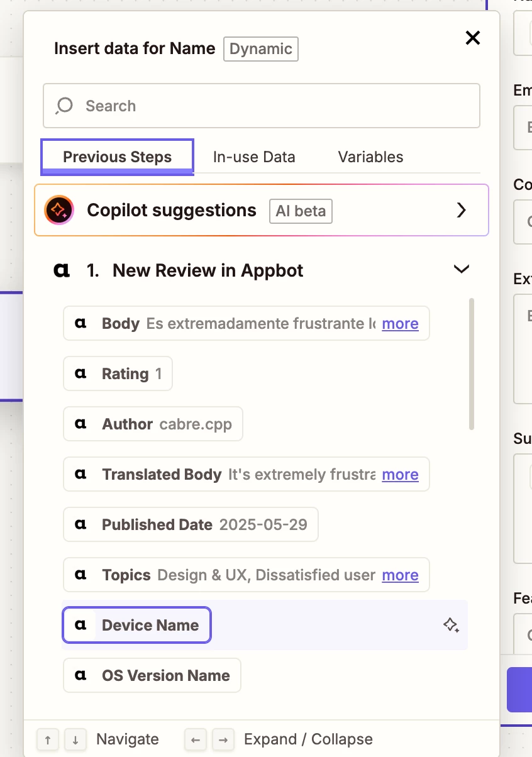Click the Appbot icon in Device Name pill
This screenshot has height=757, width=532.
(80, 625)
